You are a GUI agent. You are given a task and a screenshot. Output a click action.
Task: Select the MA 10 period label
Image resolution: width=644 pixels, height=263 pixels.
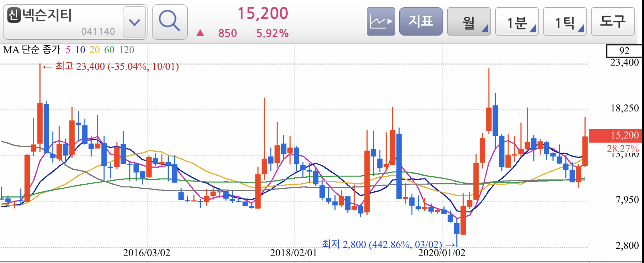[80, 50]
